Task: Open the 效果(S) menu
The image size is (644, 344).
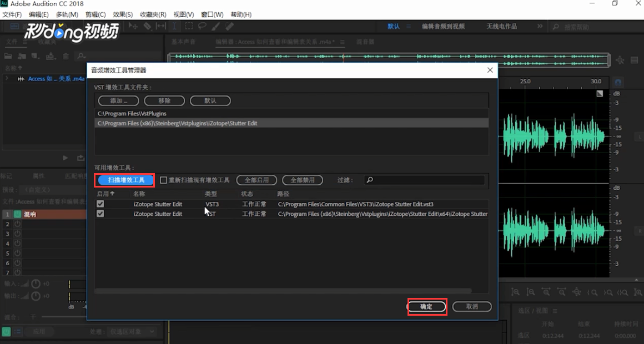Action: click(122, 14)
